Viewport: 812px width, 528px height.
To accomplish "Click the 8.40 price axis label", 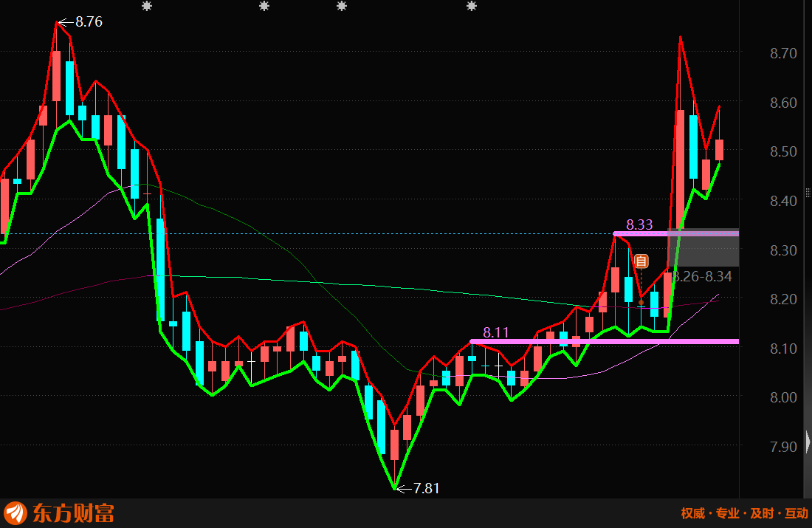I will coord(783,201).
